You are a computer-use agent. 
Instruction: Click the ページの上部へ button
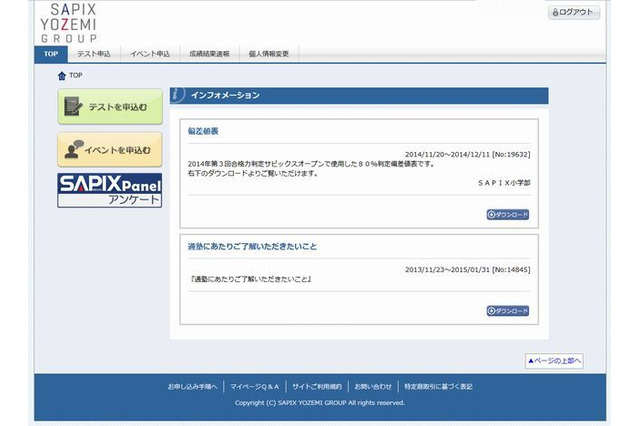click(x=554, y=361)
